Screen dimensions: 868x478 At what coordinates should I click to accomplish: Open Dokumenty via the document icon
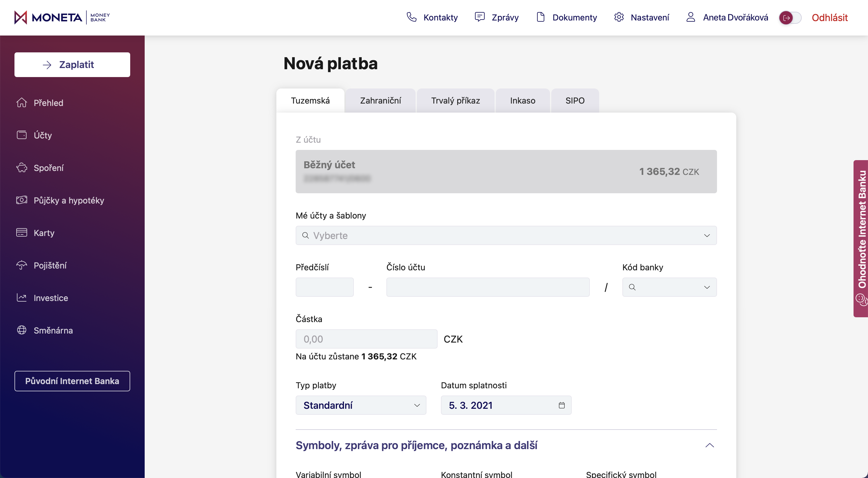pos(540,17)
